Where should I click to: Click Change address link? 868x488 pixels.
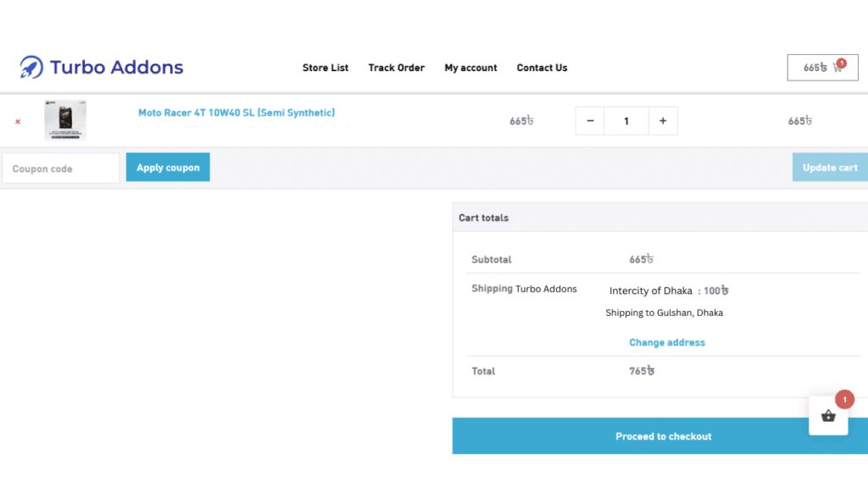[x=667, y=342]
